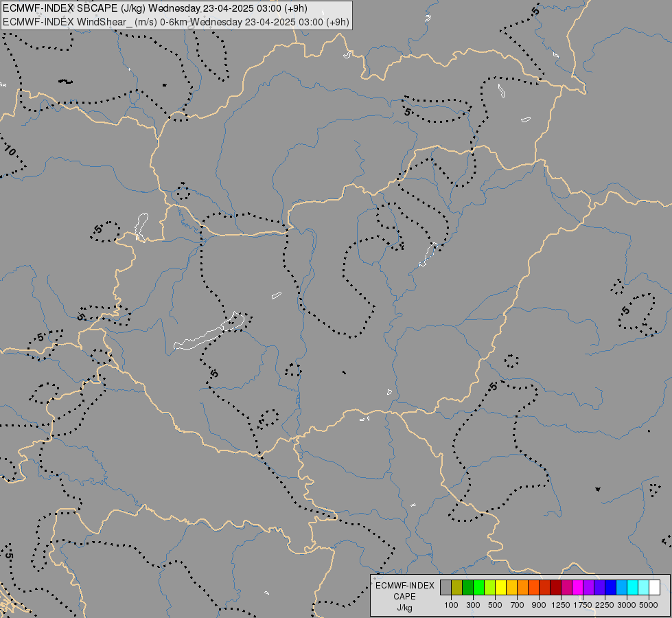Click the legend label 700
This screenshot has width=672, height=618.
(518, 605)
